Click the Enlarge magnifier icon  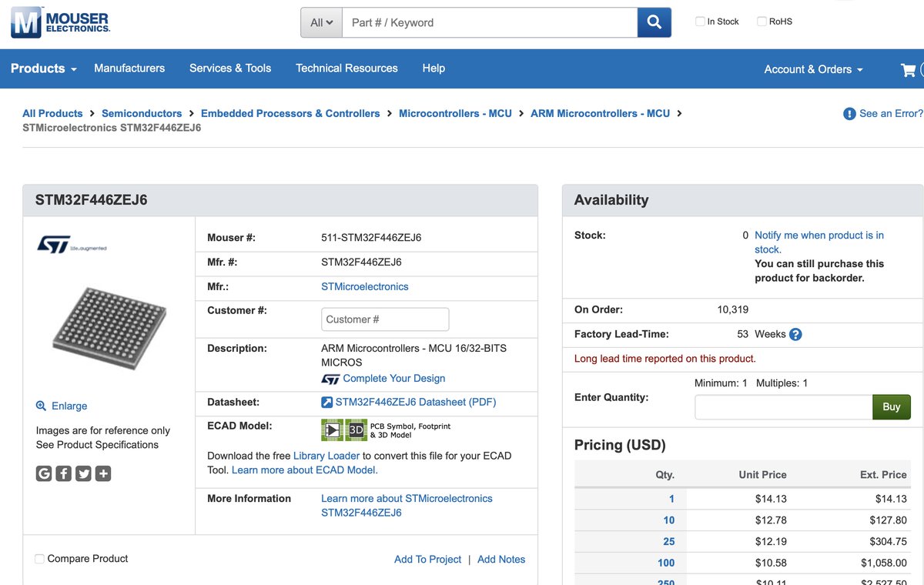[x=41, y=406]
